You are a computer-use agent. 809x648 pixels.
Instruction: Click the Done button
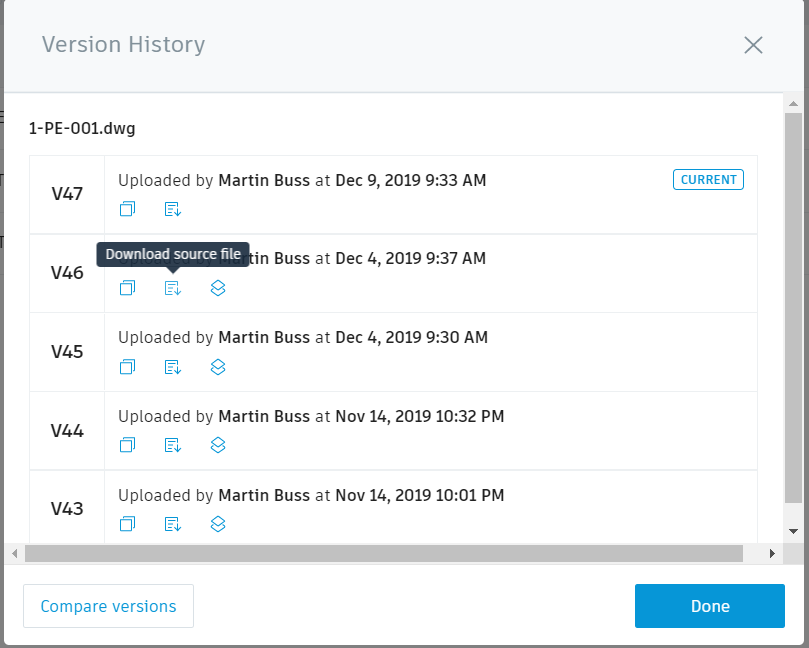coord(709,606)
